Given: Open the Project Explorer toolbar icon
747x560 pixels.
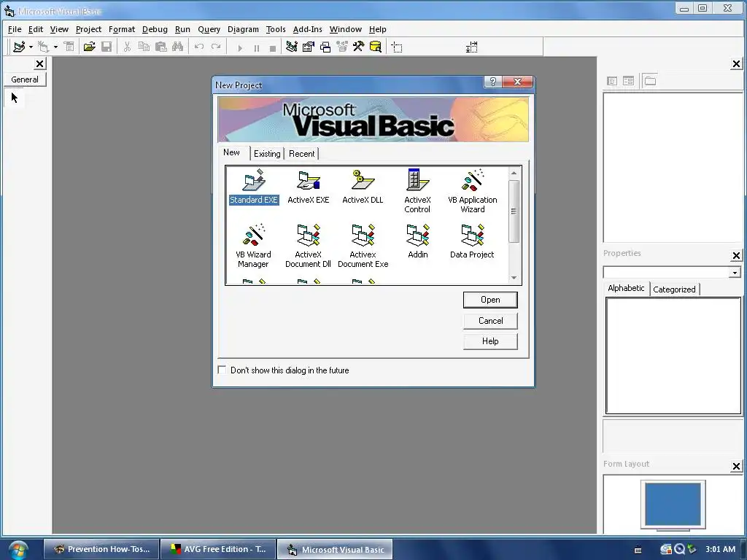Looking at the screenshot, I should coord(292,47).
